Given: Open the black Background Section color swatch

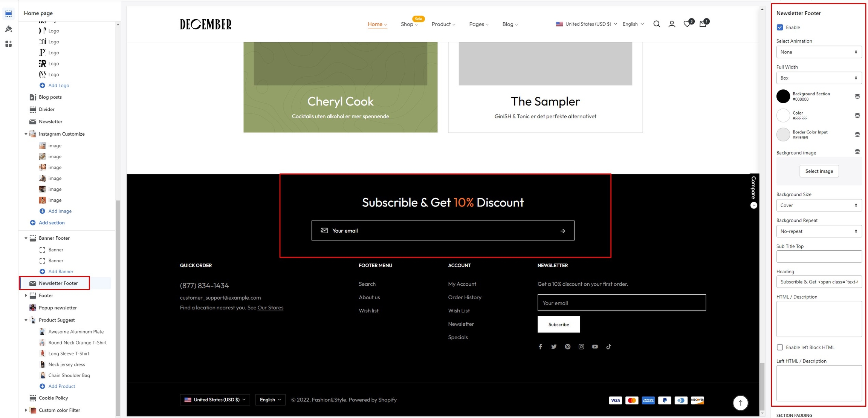Looking at the screenshot, I should pos(783,96).
